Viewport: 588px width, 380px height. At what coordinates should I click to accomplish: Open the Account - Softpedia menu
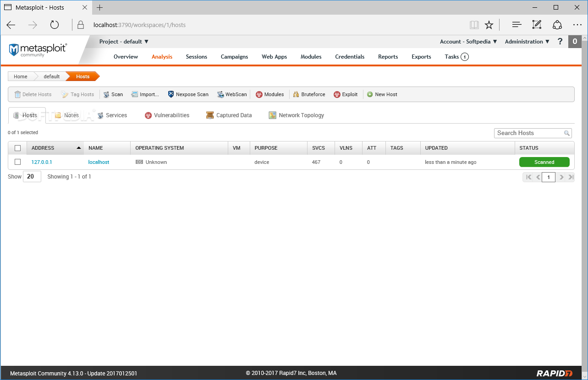pyautogui.click(x=468, y=42)
